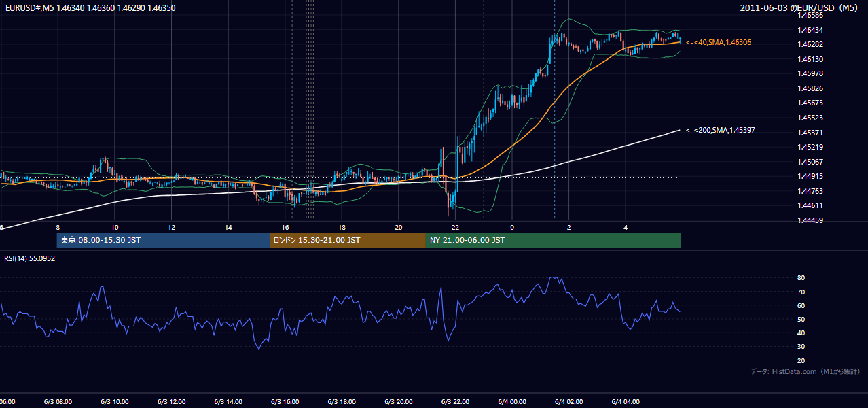The image size is (868, 408).
Task: Click the 2011-06-03 のEUR/USD (M5) heading
Action: pos(800,7)
